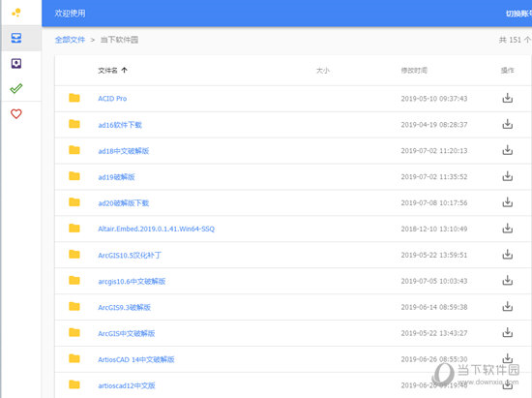
Task: Click timestamp 2019-05-22 13:43:27
Action: pos(434,333)
